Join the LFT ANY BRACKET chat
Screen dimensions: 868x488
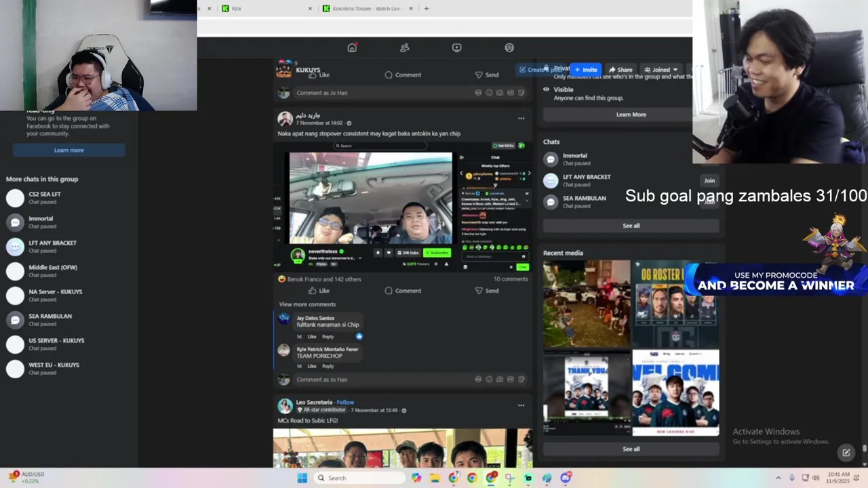pos(709,180)
